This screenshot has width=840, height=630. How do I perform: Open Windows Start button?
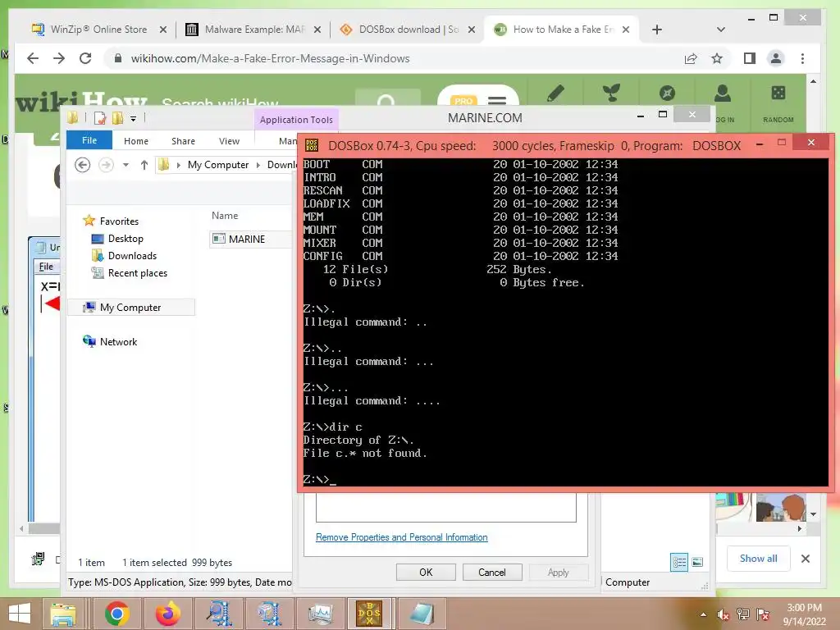20,614
